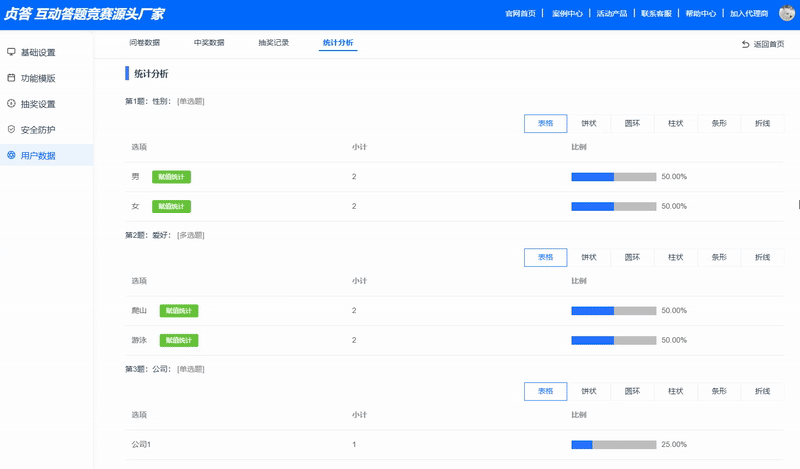Open 帮助中心 link in header
800x469 pixels.
[x=701, y=14]
